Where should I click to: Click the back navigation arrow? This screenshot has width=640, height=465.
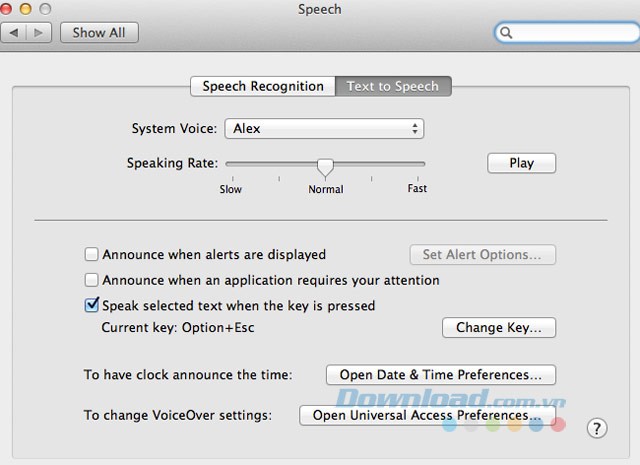16,33
